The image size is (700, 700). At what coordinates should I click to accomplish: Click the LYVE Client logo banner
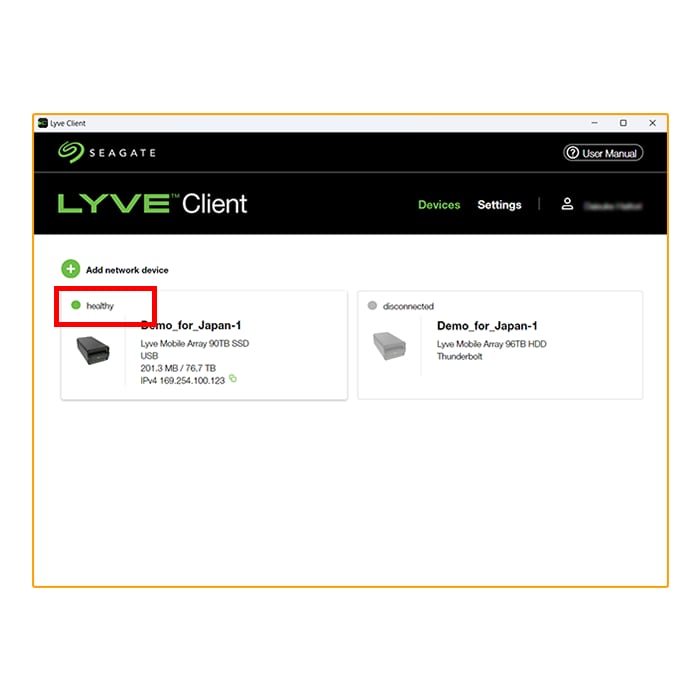coord(152,204)
